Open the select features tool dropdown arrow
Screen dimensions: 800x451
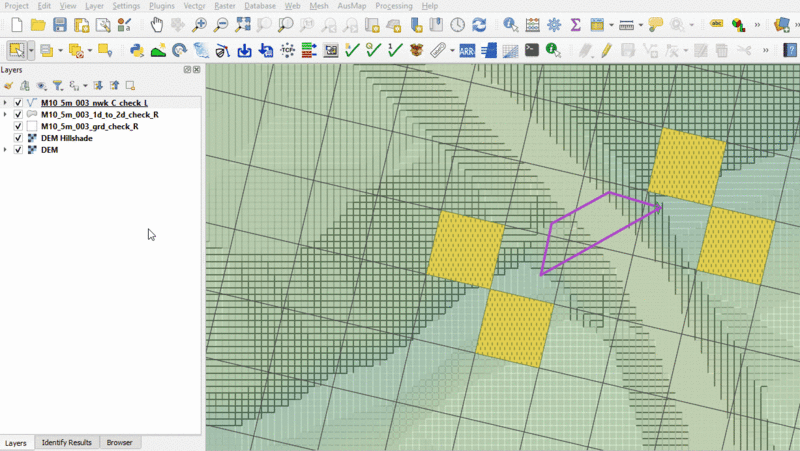(32, 49)
